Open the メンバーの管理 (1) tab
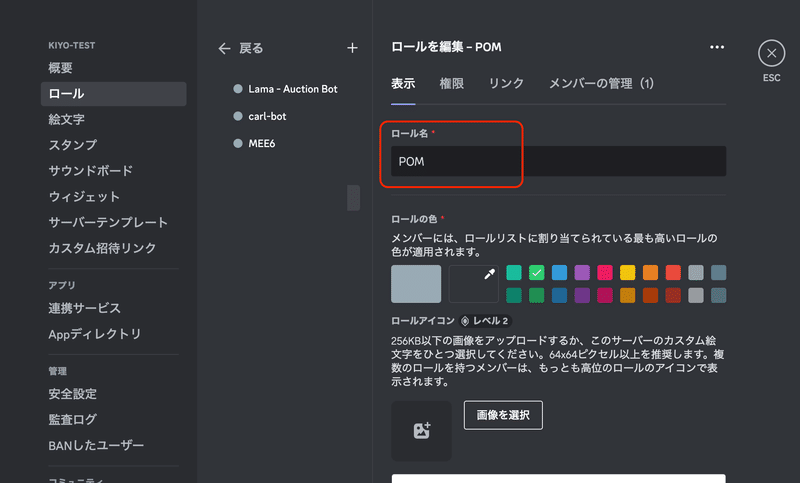800x483 pixels. [601, 84]
